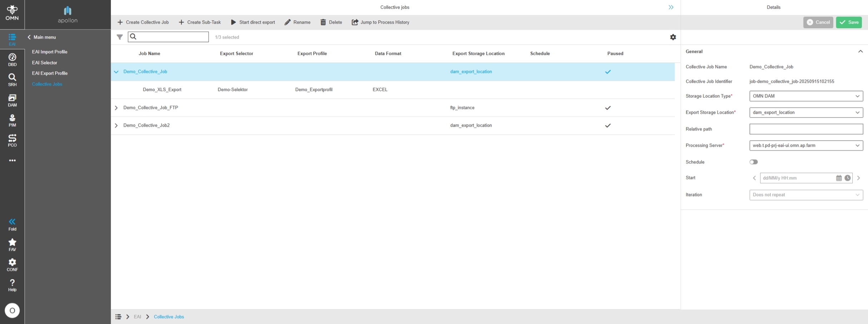Image resolution: width=868 pixels, height=324 pixels.
Task: Expand the Demo_Collective_Job_FTP row
Action: coord(116,108)
